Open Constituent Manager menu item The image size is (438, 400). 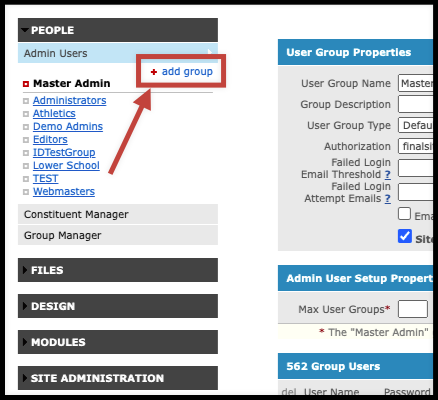tap(118, 214)
